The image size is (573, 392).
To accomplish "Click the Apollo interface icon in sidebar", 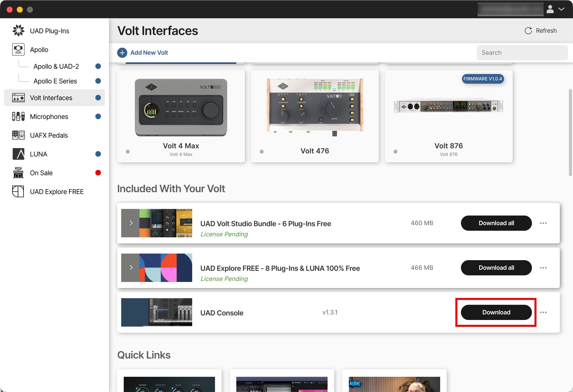I will point(18,49).
